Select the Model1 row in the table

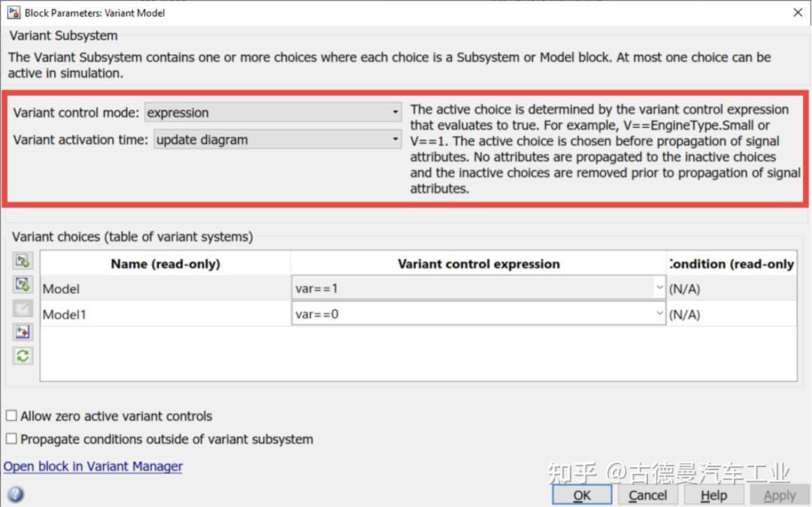click(419, 314)
